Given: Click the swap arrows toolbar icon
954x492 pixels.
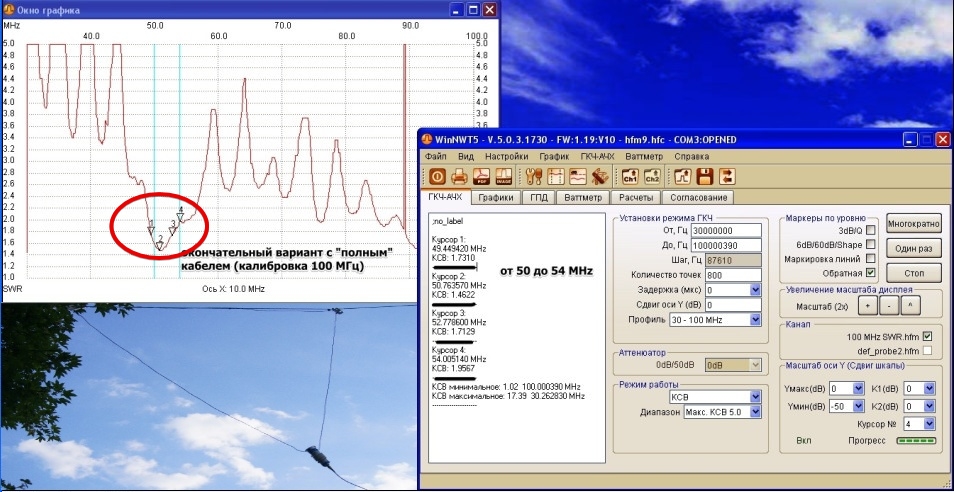Looking at the screenshot, I should (x=727, y=176).
